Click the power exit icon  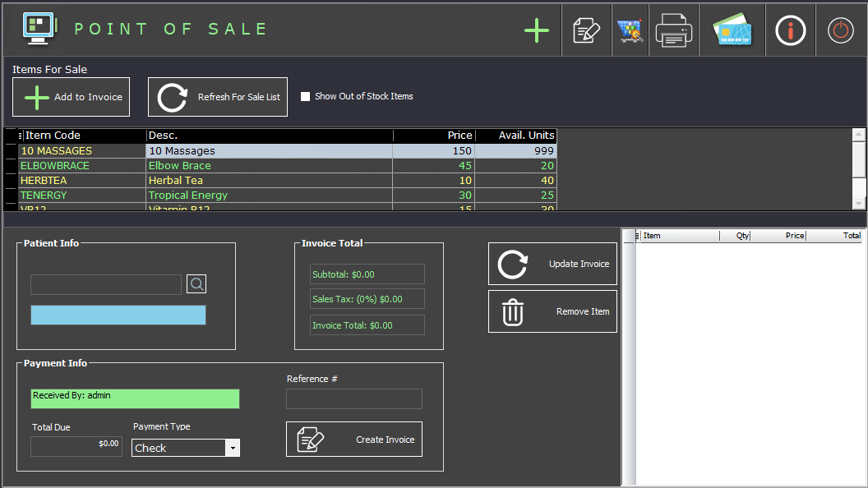(840, 31)
